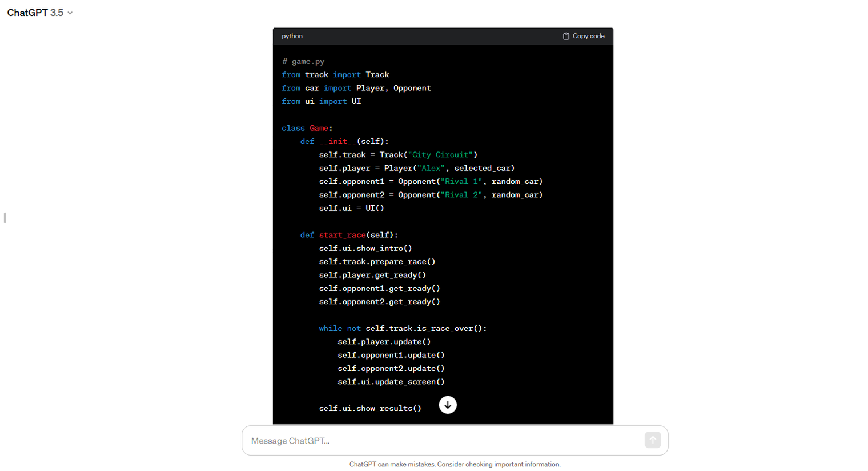Click the 'from car import Player, Opponent' line
Image resolution: width=868 pixels, height=471 pixels.
tap(356, 88)
